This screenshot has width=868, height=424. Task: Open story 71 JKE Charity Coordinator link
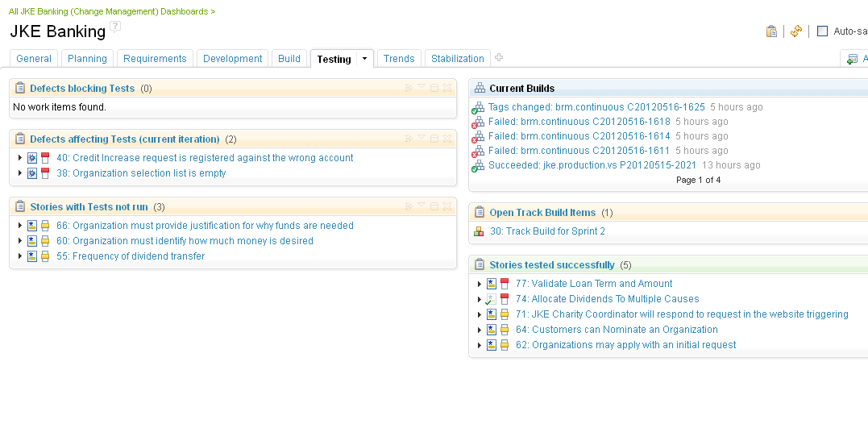click(x=682, y=314)
